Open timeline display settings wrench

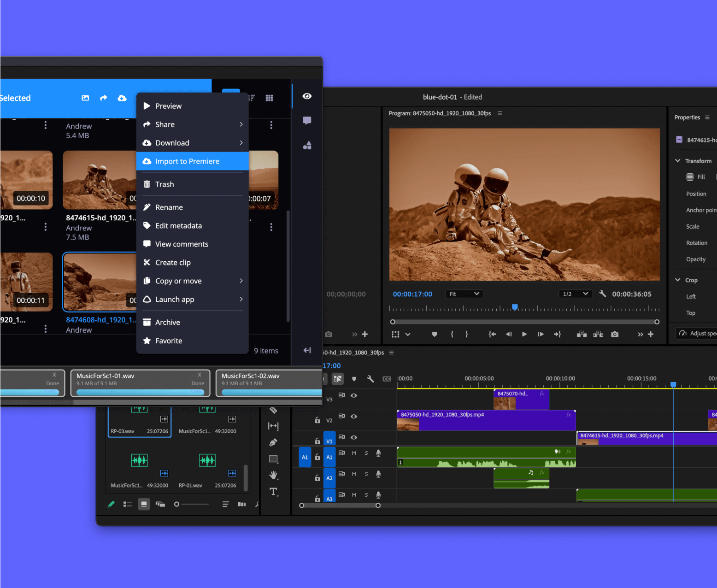[370, 379]
